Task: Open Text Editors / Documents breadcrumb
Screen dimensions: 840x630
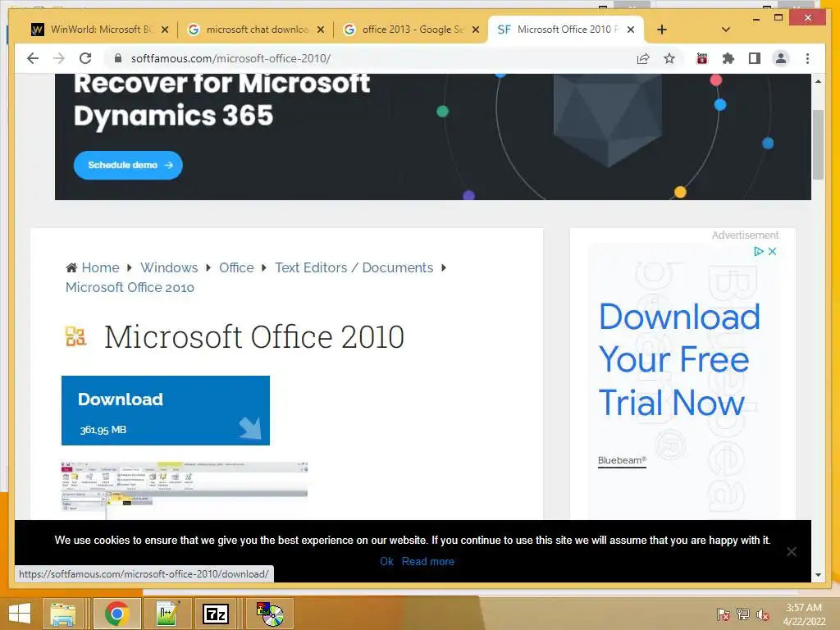Action: pos(354,267)
